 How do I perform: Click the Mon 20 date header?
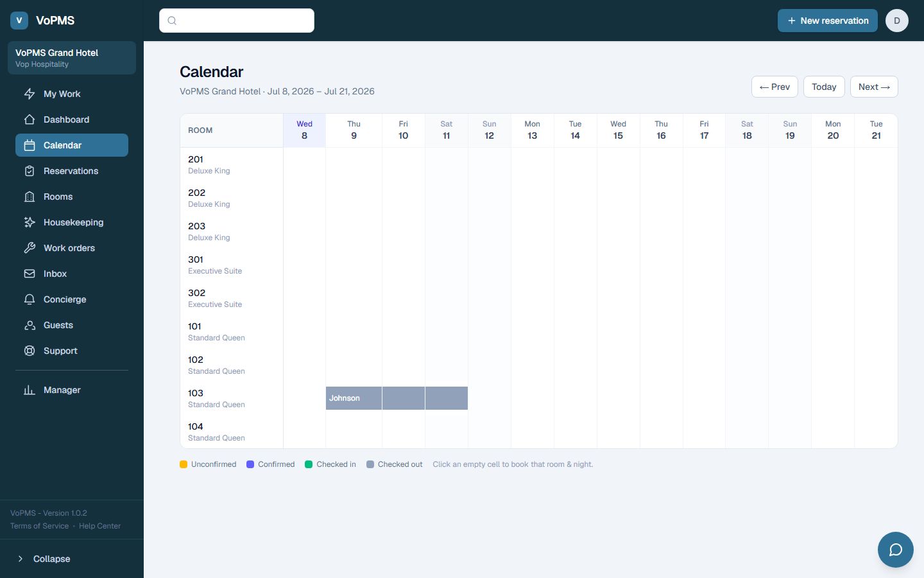(834, 130)
